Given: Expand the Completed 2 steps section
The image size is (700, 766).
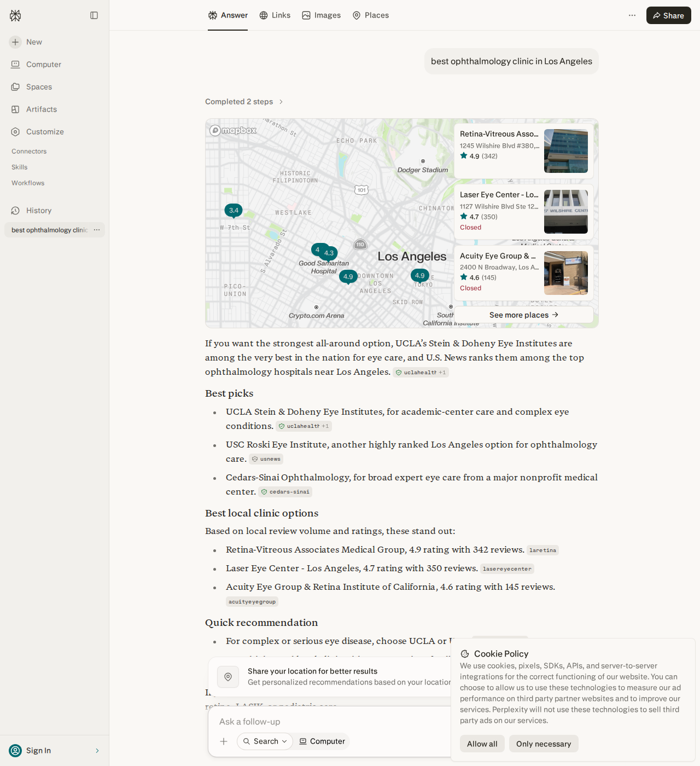Looking at the screenshot, I should click(244, 102).
